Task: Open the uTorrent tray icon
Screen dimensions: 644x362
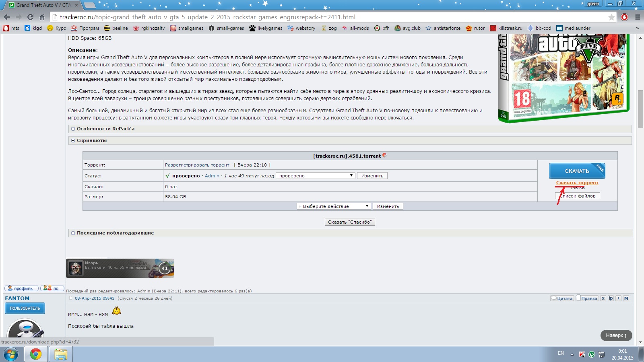Action: [592, 354]
